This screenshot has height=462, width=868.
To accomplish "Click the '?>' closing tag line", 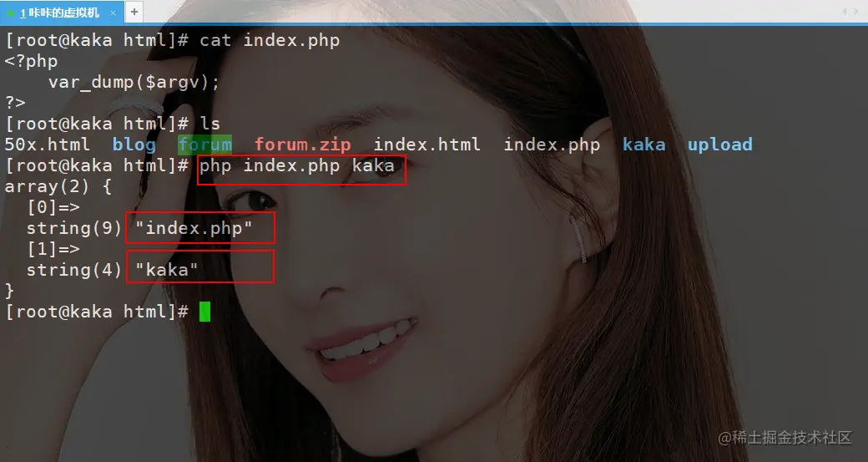I will click(15, 103).
